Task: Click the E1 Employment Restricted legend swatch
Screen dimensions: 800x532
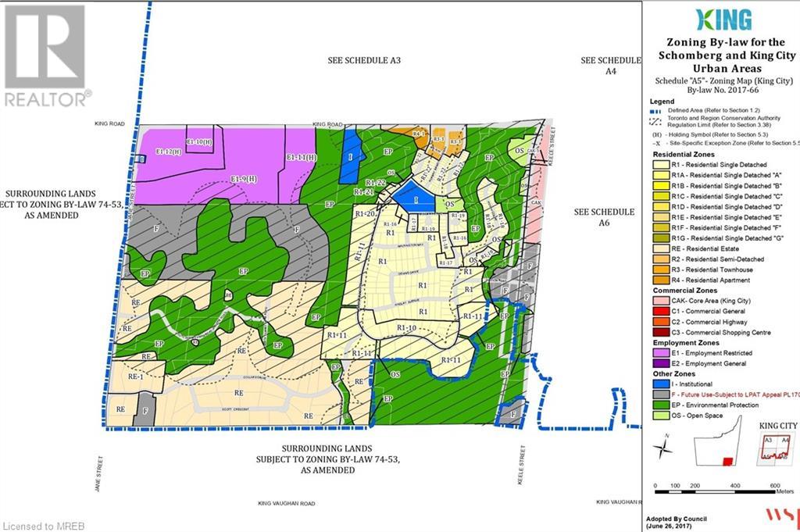Action: tap(660, 352)
